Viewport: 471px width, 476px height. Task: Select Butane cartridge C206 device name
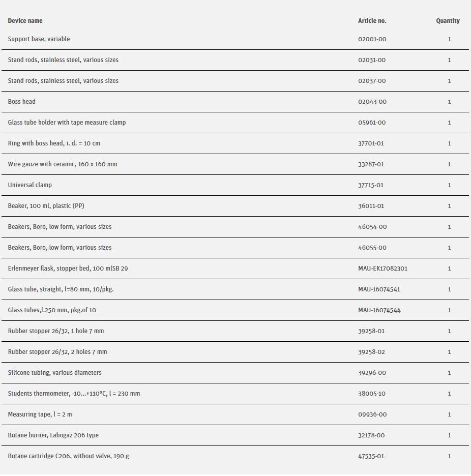coord(68,456)
